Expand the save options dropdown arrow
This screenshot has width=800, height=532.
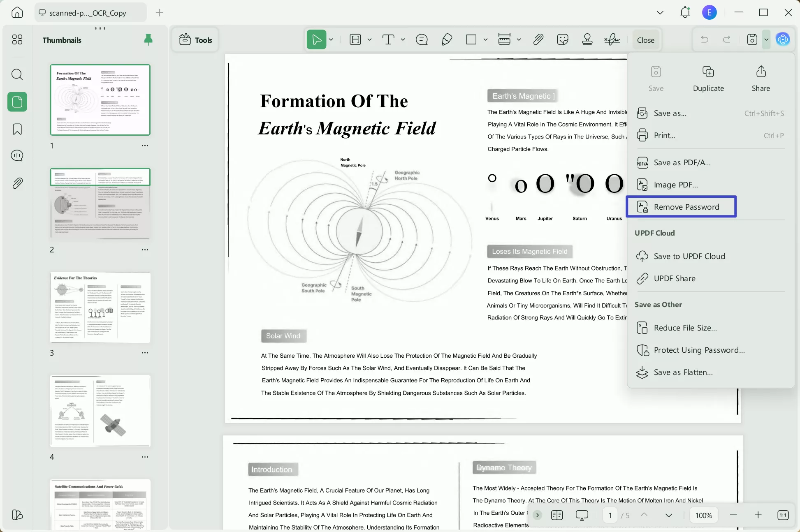click(766, 39)
